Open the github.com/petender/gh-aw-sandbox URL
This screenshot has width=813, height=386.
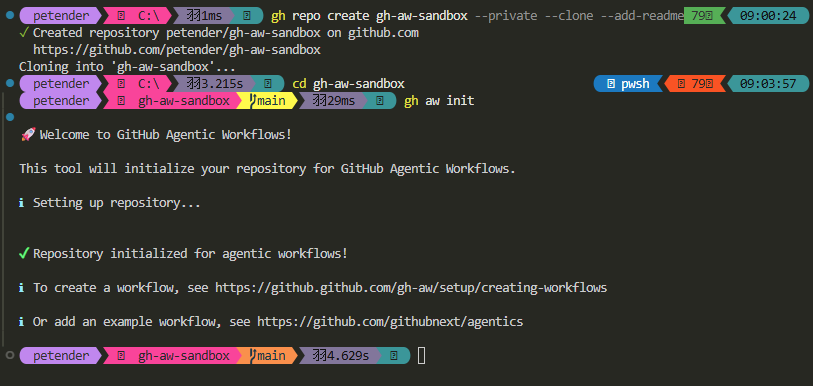pyautogui.click(x=177, y=50)
